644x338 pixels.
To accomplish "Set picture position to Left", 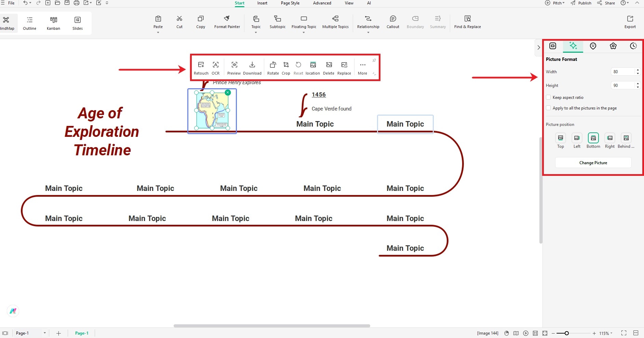I will click(x=577, y=138).
